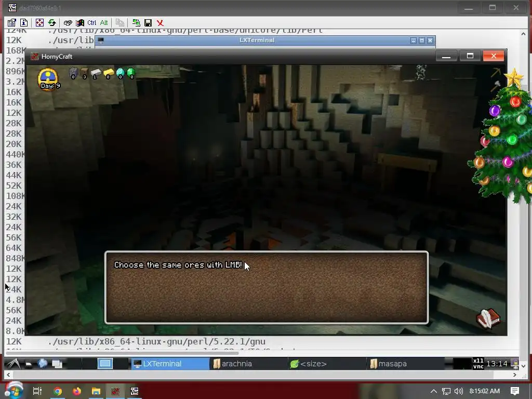
Task: Select the iron ingot resource counter
Action: click(96, 73)
